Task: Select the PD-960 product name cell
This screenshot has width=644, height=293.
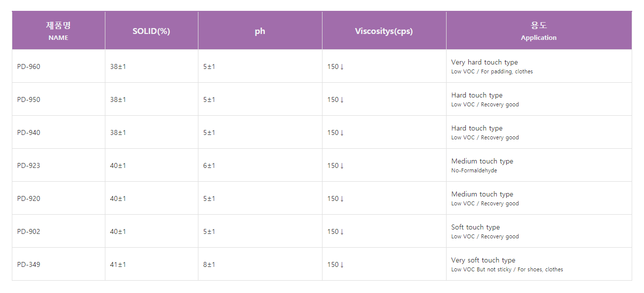Action: [59, 66]
